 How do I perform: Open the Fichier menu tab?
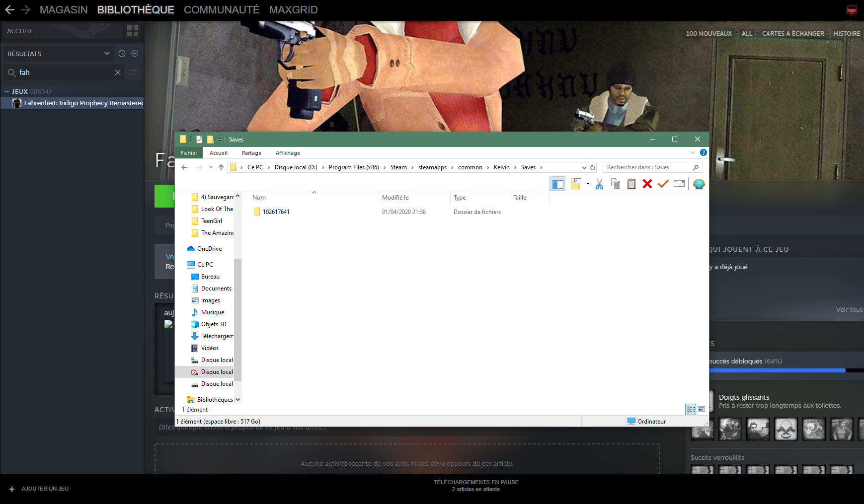pyautogui.click(x=189, y=153)
